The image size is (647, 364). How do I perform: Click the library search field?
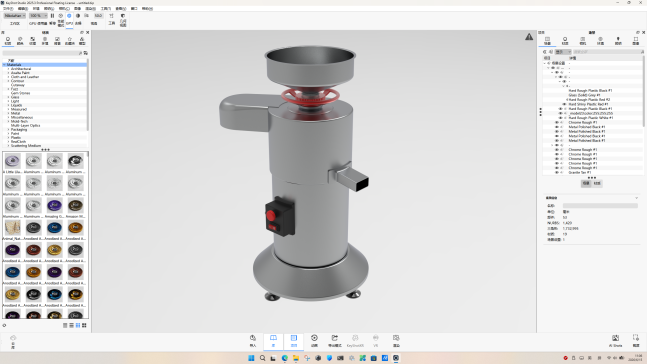[x=40, y=53]
